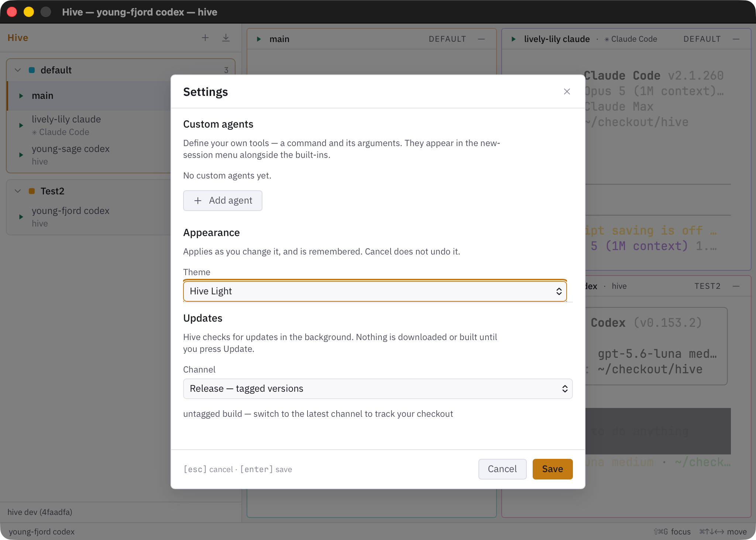Viewport: 756px width, 540px height.
Task: Click play triangle beside young-fjord codex row
Action: (x=21, y=217)
